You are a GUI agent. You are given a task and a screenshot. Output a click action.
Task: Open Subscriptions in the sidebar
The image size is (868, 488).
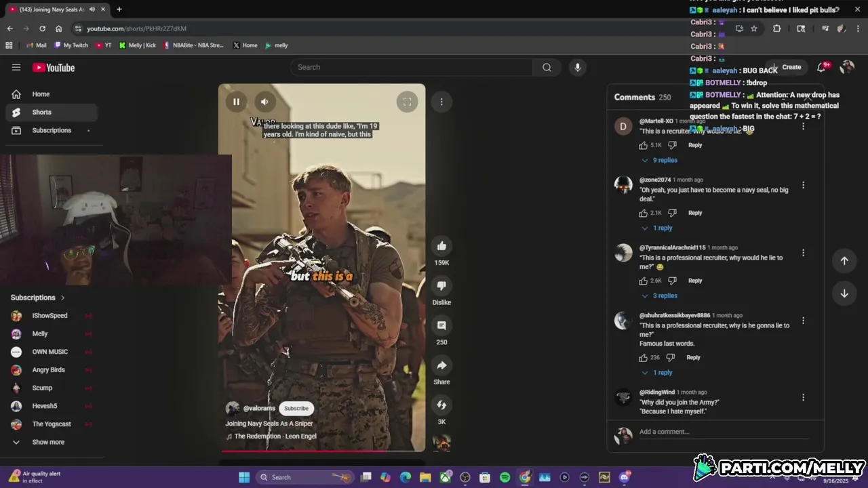coord(52,130)
